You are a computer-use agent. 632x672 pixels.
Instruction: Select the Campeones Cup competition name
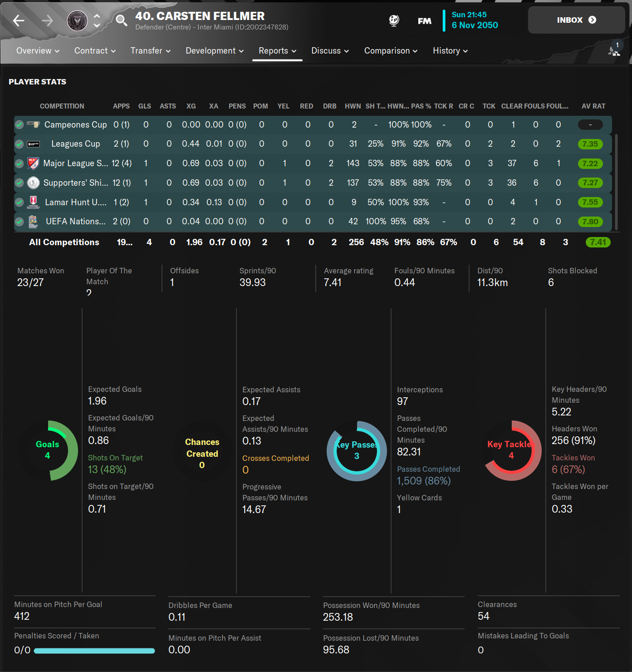[76, 124]
